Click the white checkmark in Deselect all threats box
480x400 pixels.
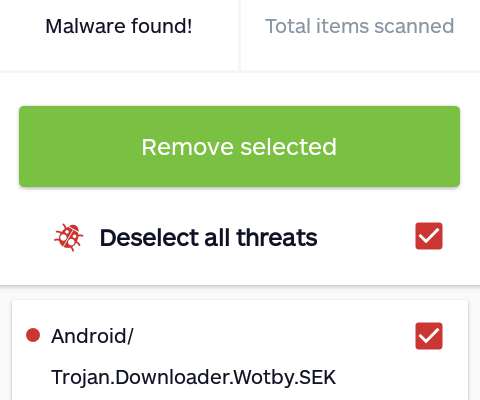click(x=429, y=236)
